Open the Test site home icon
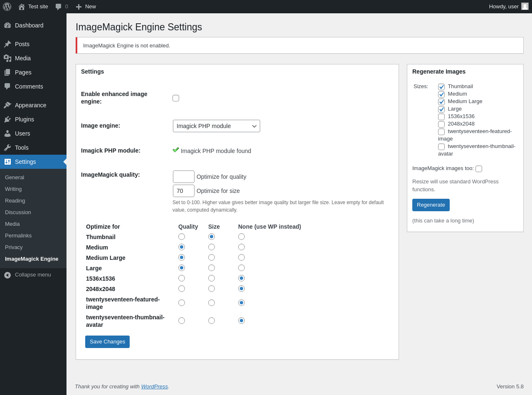This screenshot has height=395, width=532. [x=22, y=7]
